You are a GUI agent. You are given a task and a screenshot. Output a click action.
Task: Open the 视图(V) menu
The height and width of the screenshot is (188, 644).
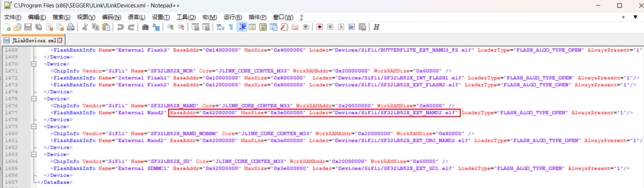coord(86,17)
